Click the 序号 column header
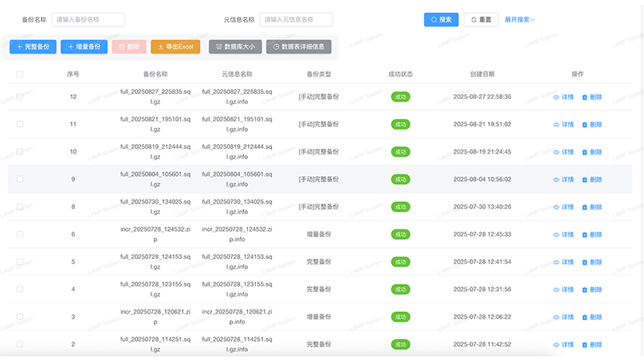Image resolution: width=644 pixels, height=362 pixels. click(73, 74)
